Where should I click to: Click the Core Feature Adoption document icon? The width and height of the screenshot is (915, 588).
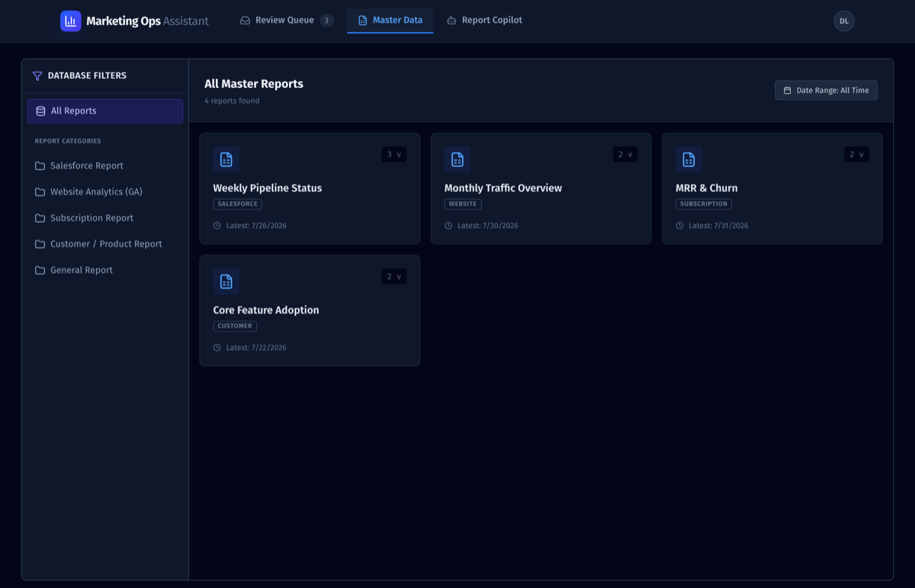click(x=226, y=281)
